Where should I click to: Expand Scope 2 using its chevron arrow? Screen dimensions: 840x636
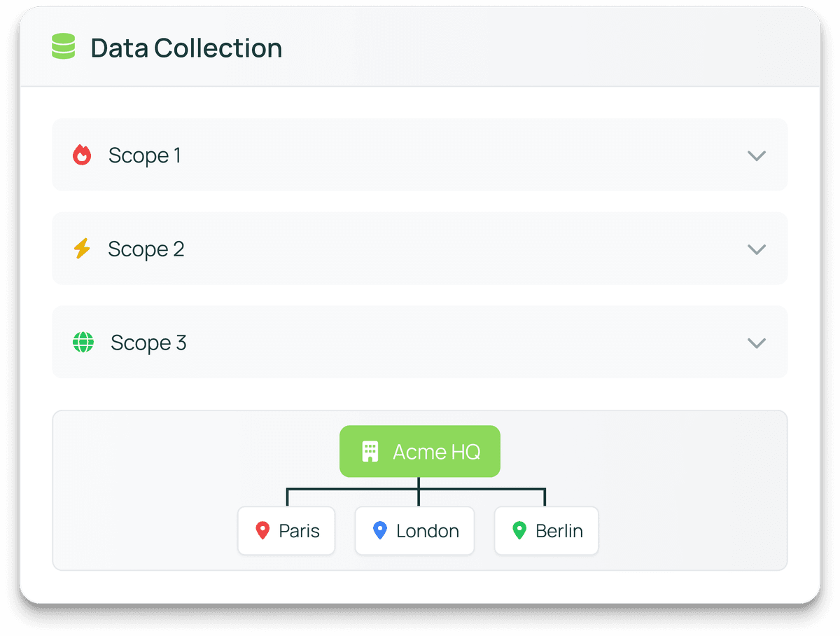(757, 249)
